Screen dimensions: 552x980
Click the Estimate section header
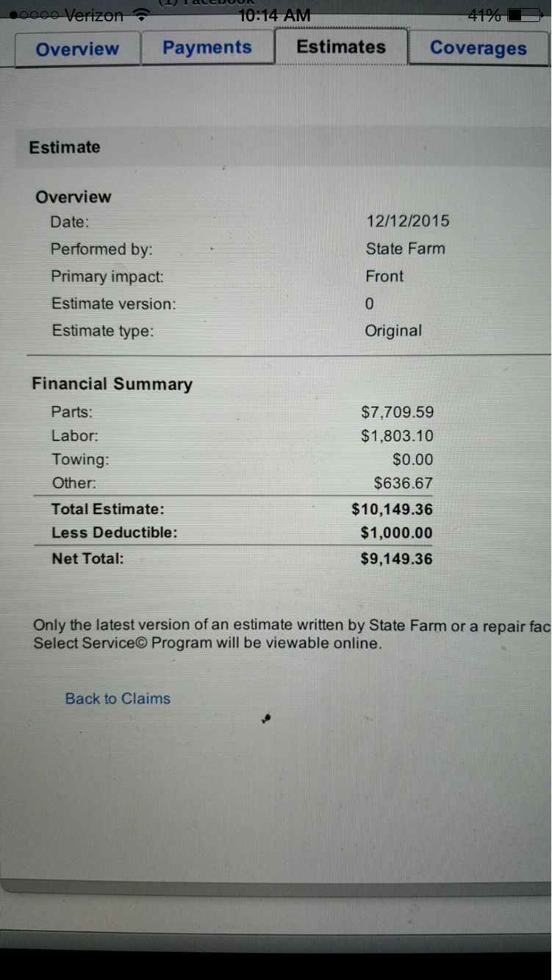(65, 147)
